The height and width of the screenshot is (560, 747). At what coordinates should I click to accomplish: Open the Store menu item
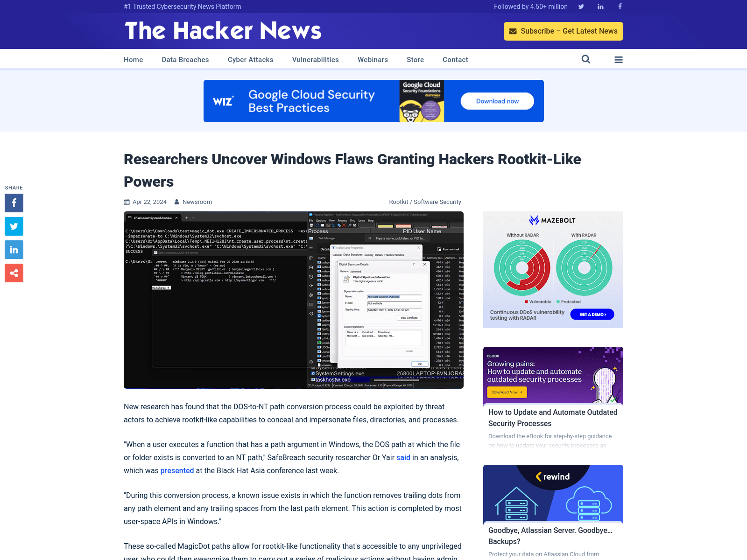(416, 60)
